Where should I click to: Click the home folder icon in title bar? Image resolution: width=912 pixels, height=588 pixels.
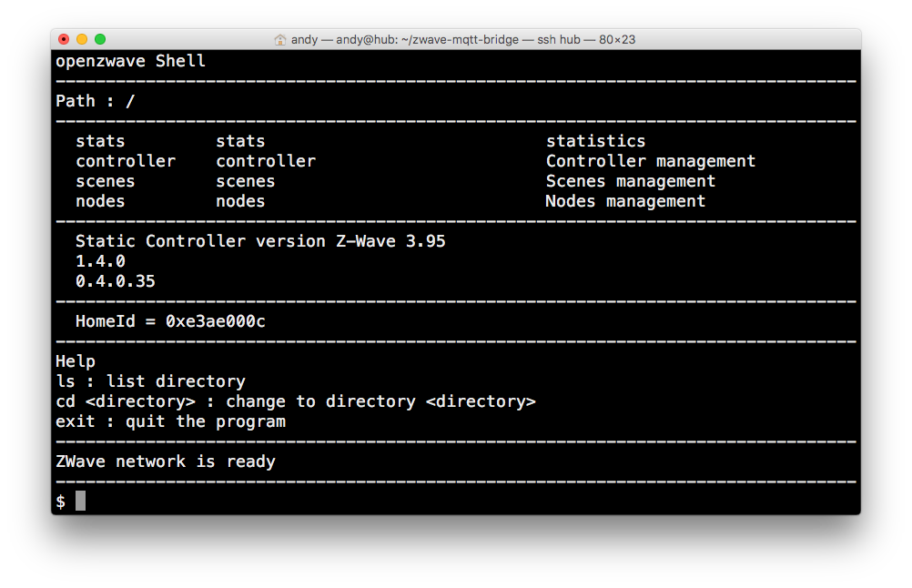[x=280, y=40]
